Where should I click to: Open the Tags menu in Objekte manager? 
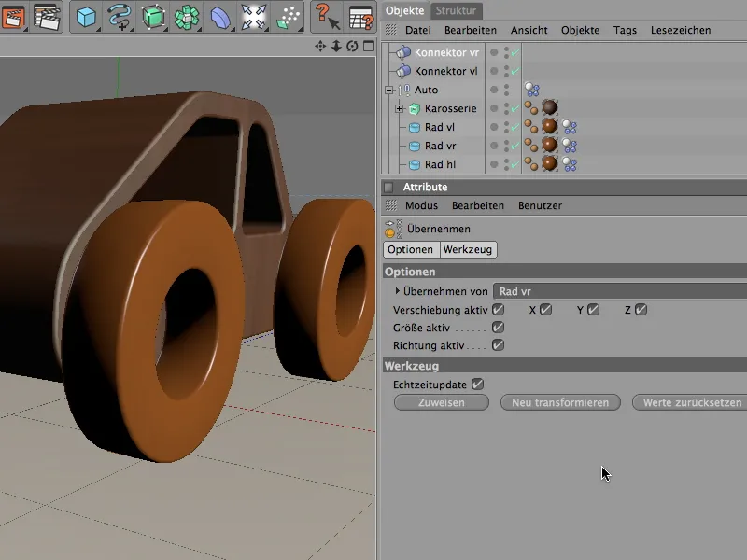pyautogui.click(x=625, y=31)
